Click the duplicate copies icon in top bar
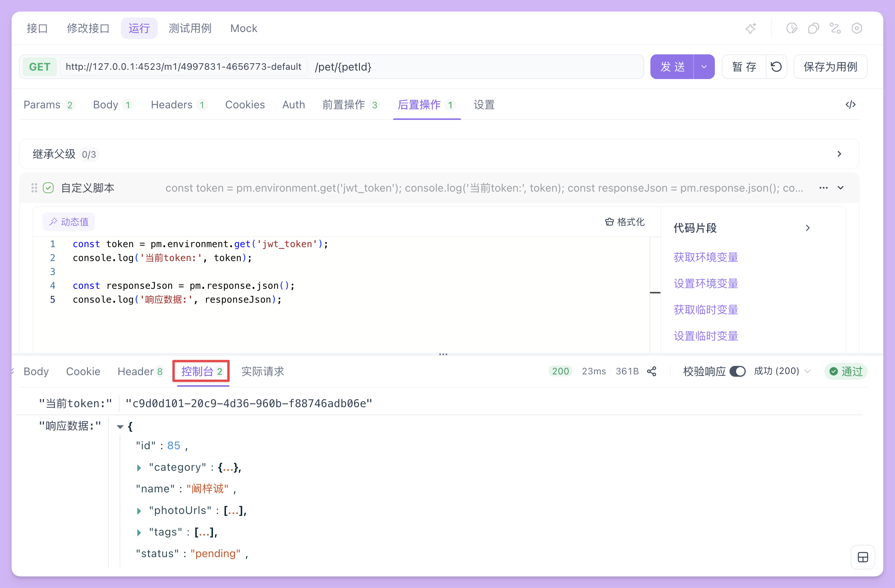The width and height of the screenshot is (895, 588). tap(813, 29)
